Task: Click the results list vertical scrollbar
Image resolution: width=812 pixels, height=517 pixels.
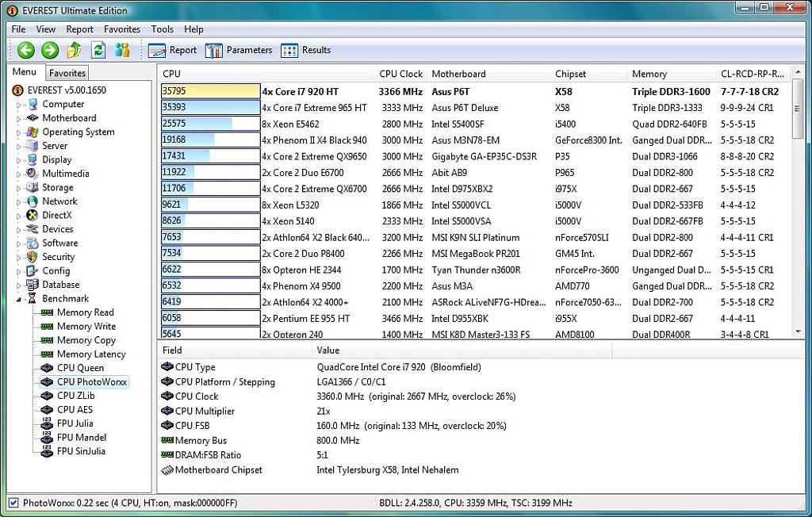Action: click(798, 202)
